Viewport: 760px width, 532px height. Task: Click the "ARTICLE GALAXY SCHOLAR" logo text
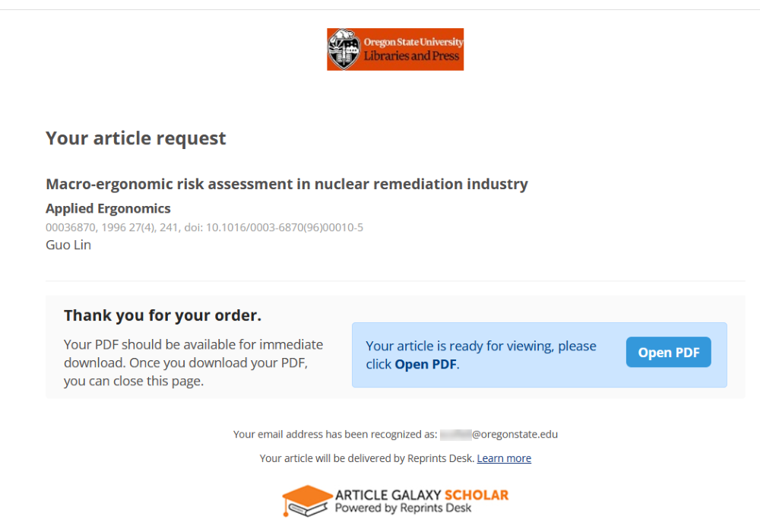(422, 495)
